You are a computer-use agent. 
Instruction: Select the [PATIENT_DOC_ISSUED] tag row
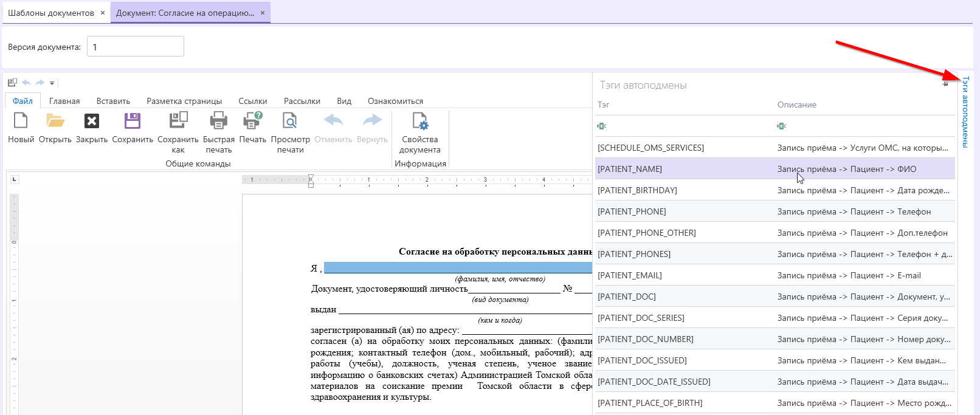click(x=775, y=360)
